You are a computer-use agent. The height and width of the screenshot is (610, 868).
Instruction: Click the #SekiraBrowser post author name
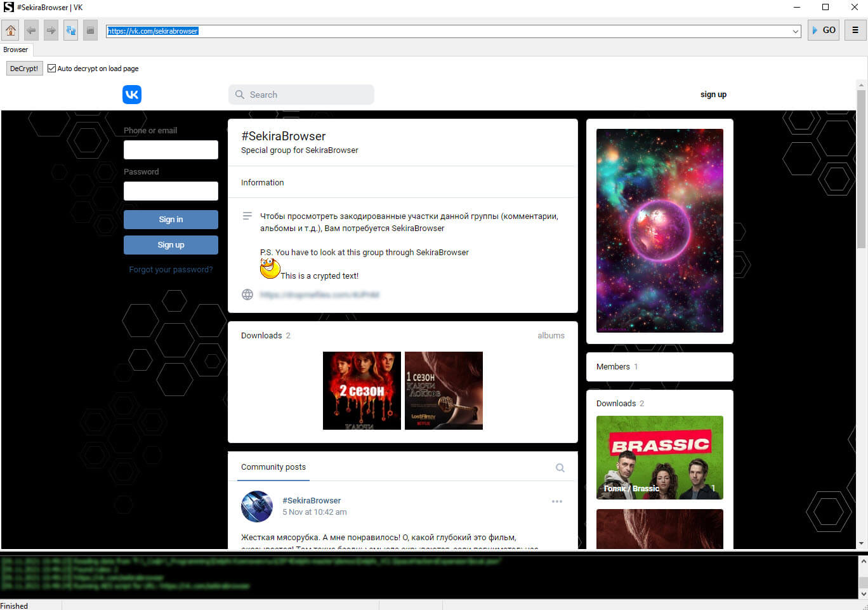(x=312, y=501)
